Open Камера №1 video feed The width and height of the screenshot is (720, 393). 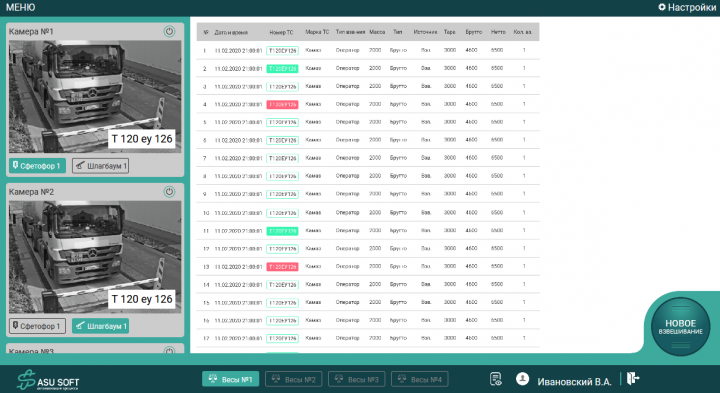click(95, 96)
